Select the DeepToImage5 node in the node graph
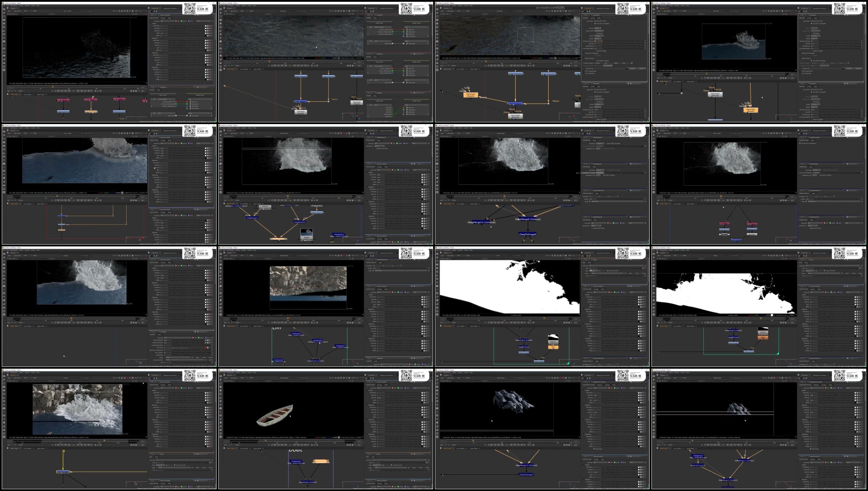Screen dimensions: 868x491 pos(528,234)
